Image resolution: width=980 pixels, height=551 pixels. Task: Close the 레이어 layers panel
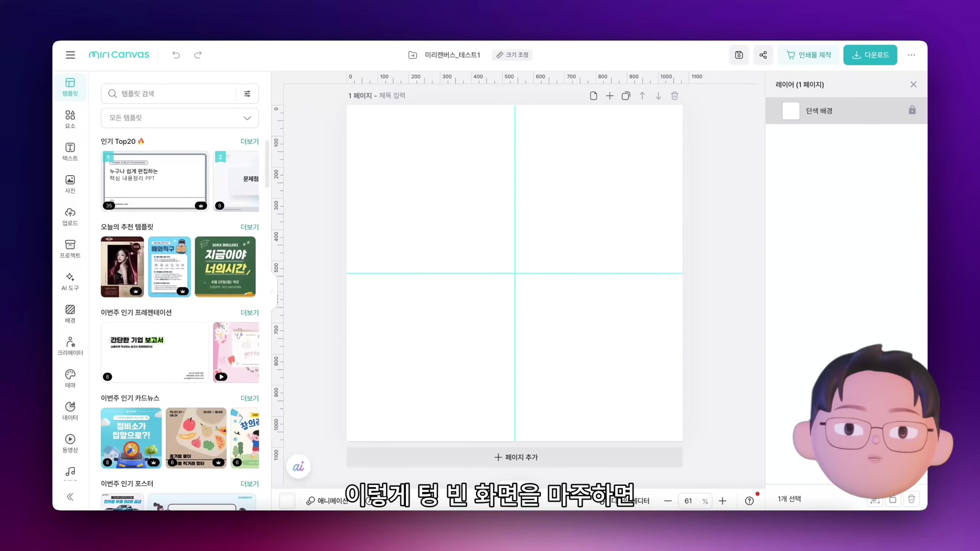pos(913,84)
